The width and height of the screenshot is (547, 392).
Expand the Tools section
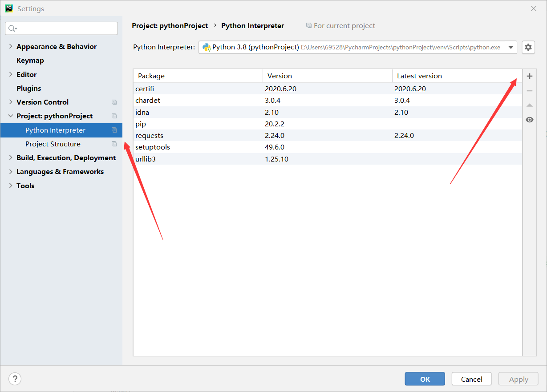pos(11,186)
